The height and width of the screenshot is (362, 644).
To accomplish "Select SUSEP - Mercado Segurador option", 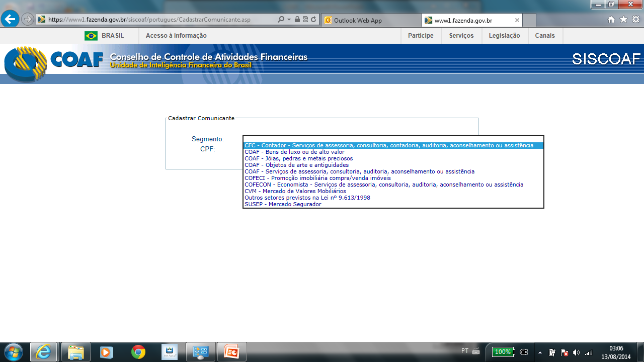I will [x=393, y=204].
